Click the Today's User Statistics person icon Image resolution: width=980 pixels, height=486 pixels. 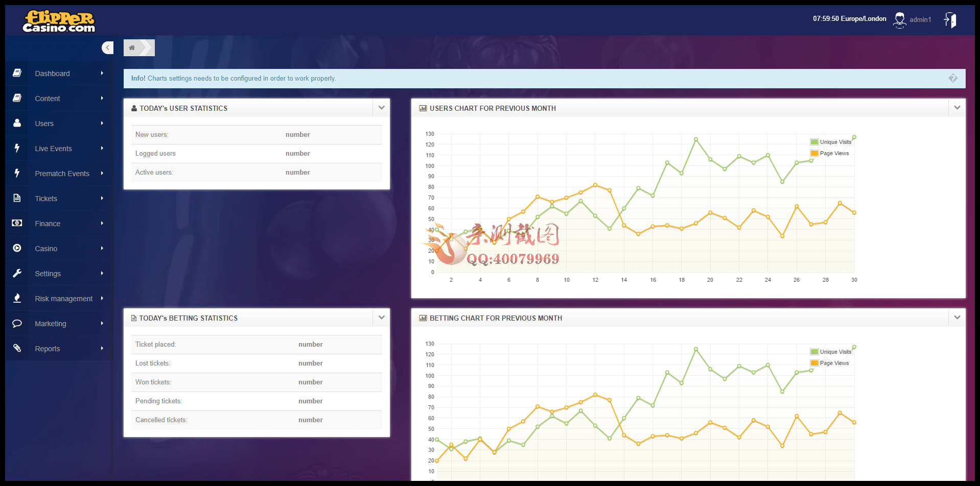point(134,108)
